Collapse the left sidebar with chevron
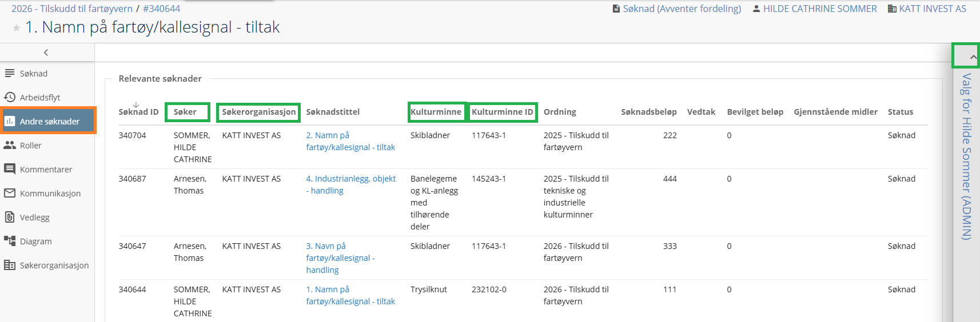 pos(46,53)
